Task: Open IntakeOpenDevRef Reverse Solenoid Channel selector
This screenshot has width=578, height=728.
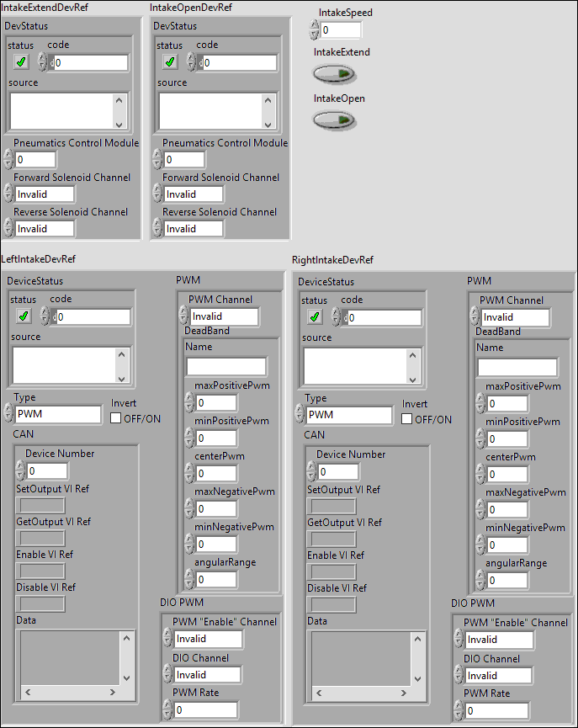Action: pyautogui.click(x=194, y=228)
